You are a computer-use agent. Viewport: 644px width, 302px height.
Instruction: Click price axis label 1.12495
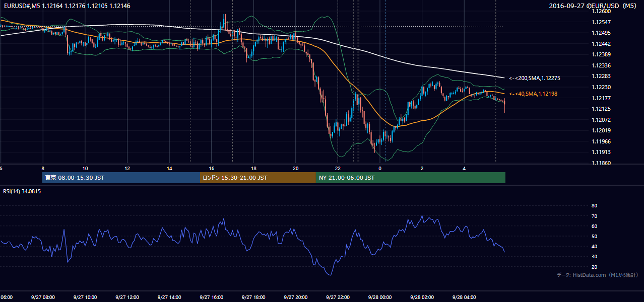tap(602, 33)
